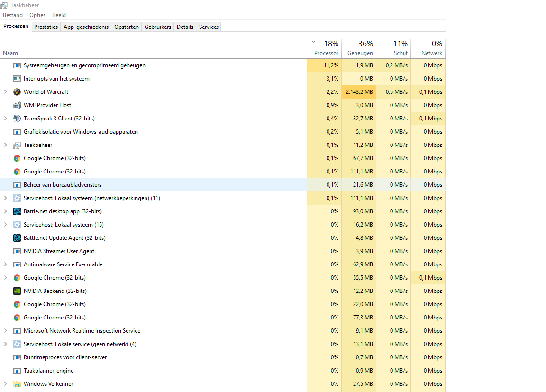Click the Chrome icon with 67,7 MB memory
The width and height of the screenshot is (546, 392).
click(x=17, y=158)
